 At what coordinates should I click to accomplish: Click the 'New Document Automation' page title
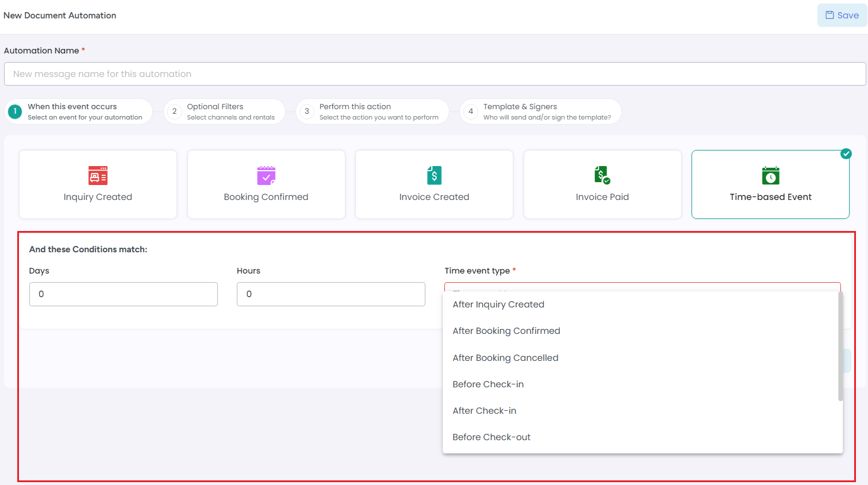click(60, 16)
